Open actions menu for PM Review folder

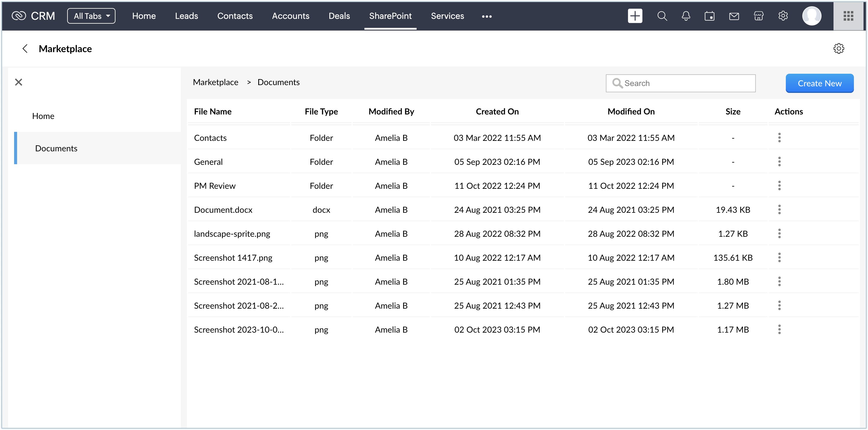(x=780, y=185)
